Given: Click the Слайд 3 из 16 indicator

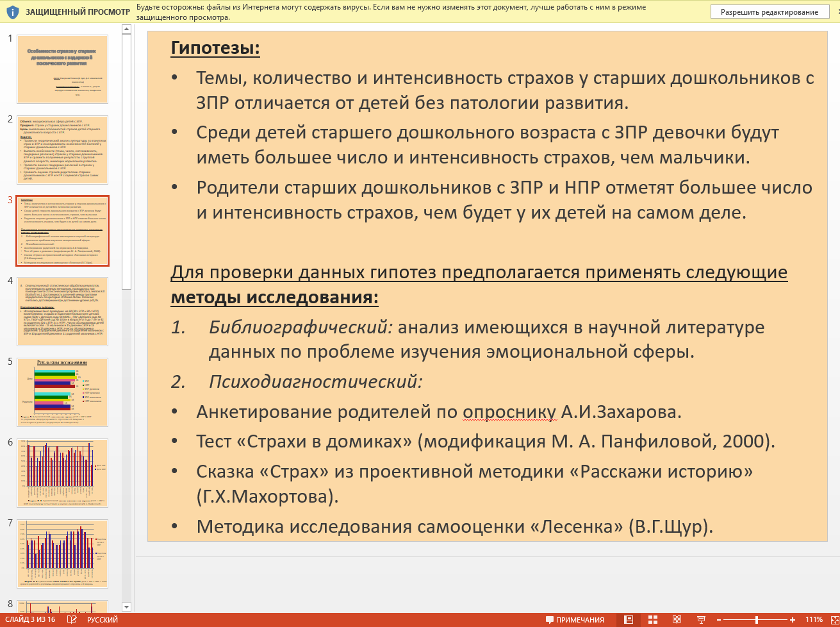Looking at the screenshot, I should pos(30,620).
